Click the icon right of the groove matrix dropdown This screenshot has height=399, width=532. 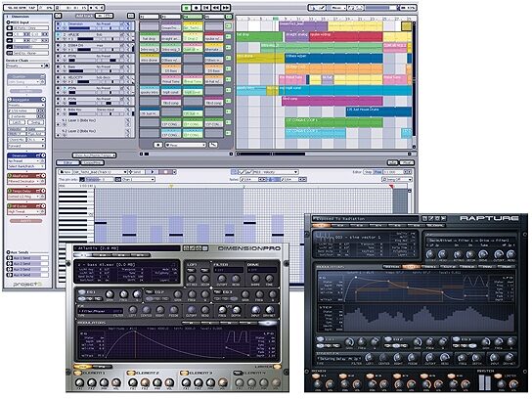click(213, 145)
